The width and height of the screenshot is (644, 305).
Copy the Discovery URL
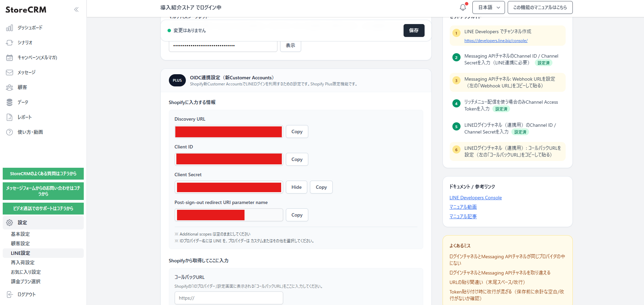click(297, 131)
